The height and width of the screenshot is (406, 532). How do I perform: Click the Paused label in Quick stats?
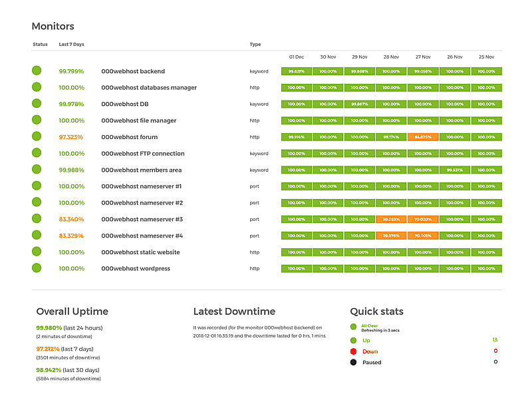coord(372,362)
